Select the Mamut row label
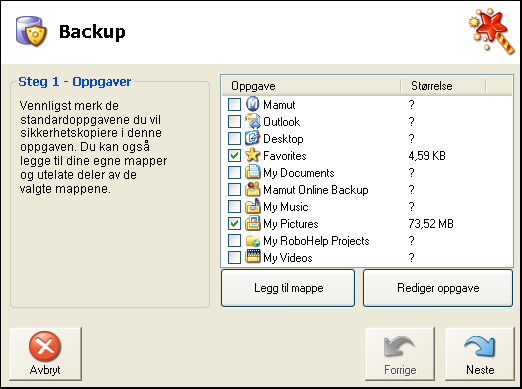The width and height of the screenshot is (522, 389). pos(279,105)
